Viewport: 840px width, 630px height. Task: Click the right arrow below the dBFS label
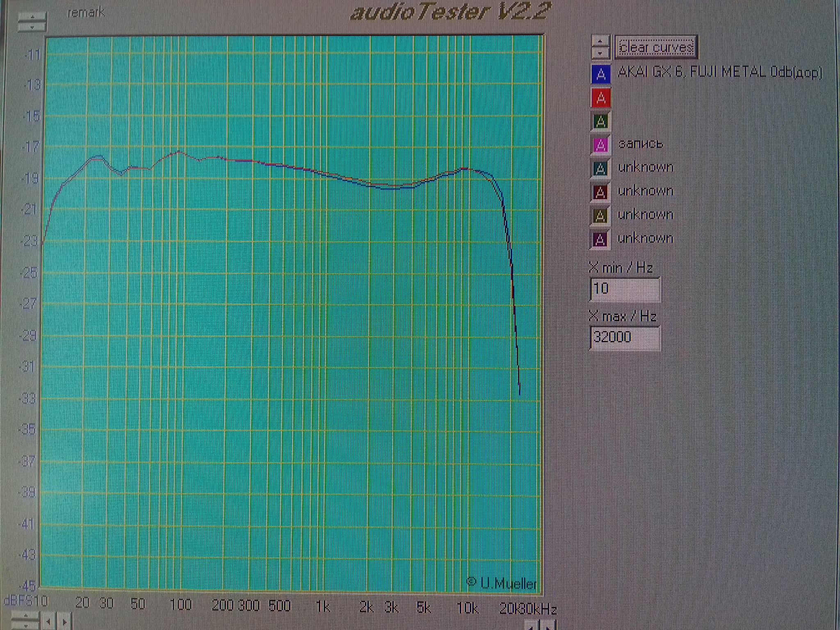tap(64, 622)
